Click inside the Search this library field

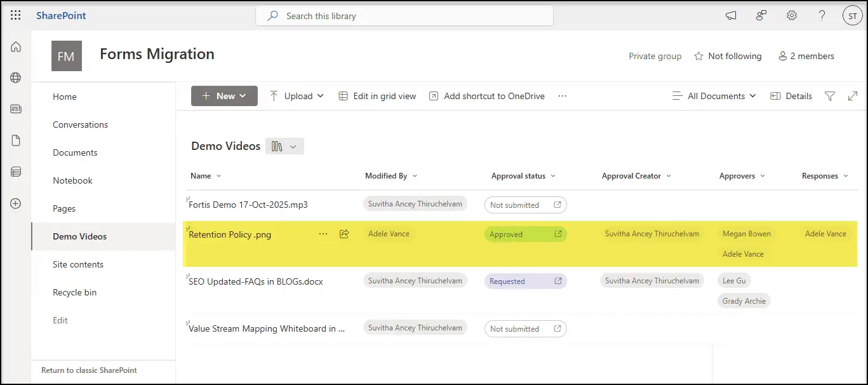coord(404,15)
